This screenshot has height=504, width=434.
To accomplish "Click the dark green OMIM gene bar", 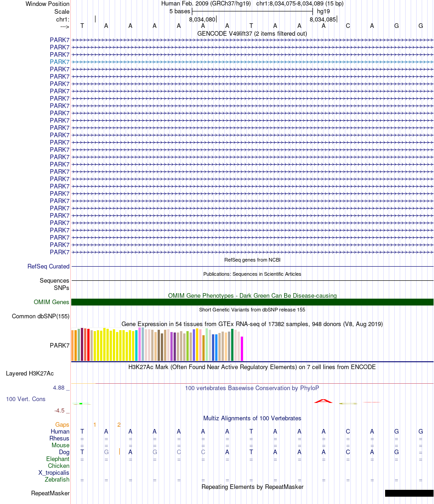I will click(x=252, y=302).
